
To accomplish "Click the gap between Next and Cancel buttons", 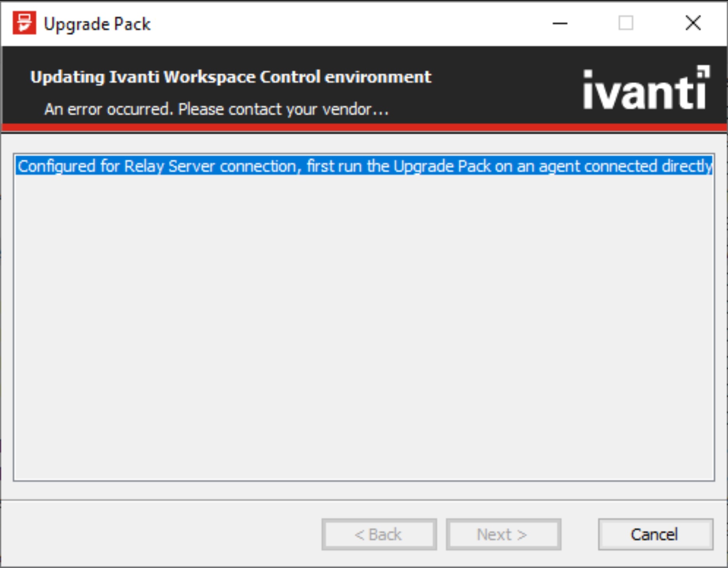I will tap(580, 534).
